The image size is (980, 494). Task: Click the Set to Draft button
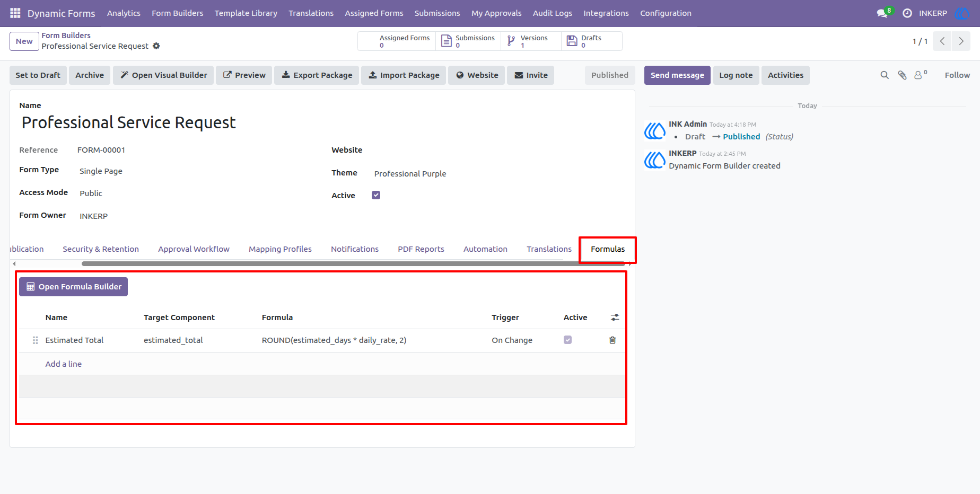(38, 75)
